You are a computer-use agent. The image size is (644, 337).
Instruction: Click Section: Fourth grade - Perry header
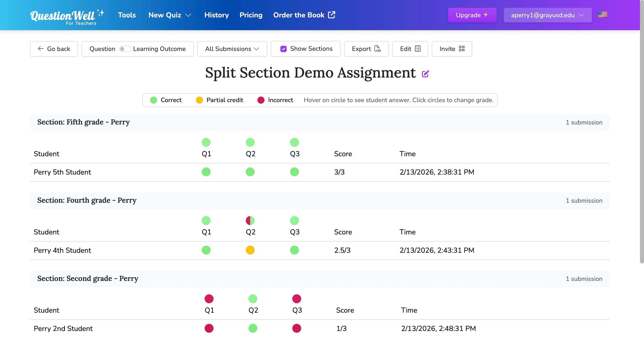pyautogui.click(x=320, y=200)
